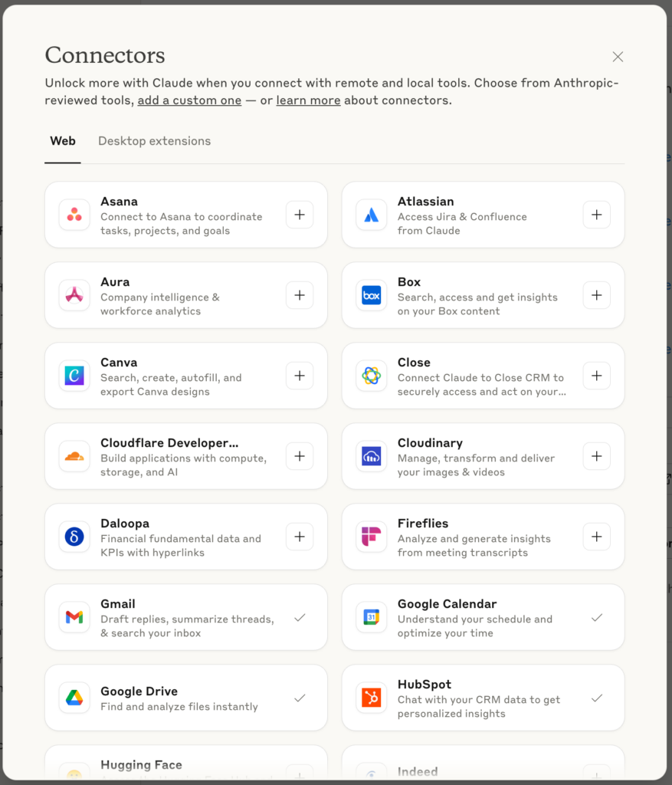Select the Google Drive card title
This screenshot has height=785, width=672.
139,691
